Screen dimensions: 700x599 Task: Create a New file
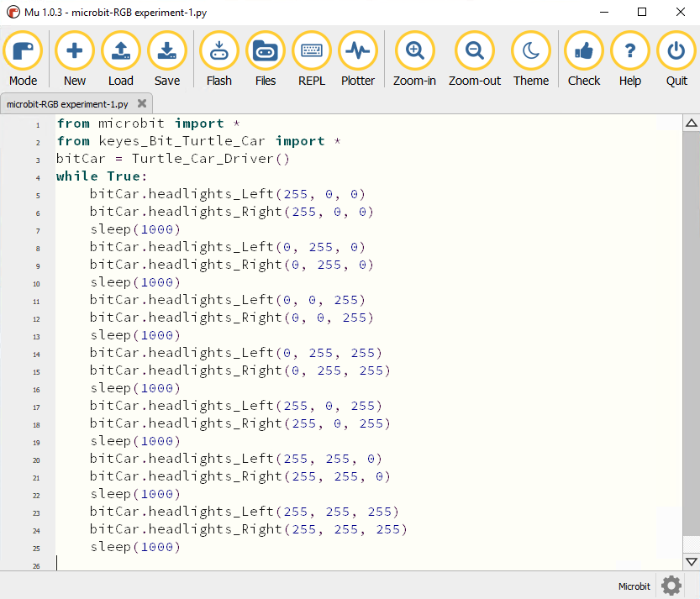coord(75,59)
